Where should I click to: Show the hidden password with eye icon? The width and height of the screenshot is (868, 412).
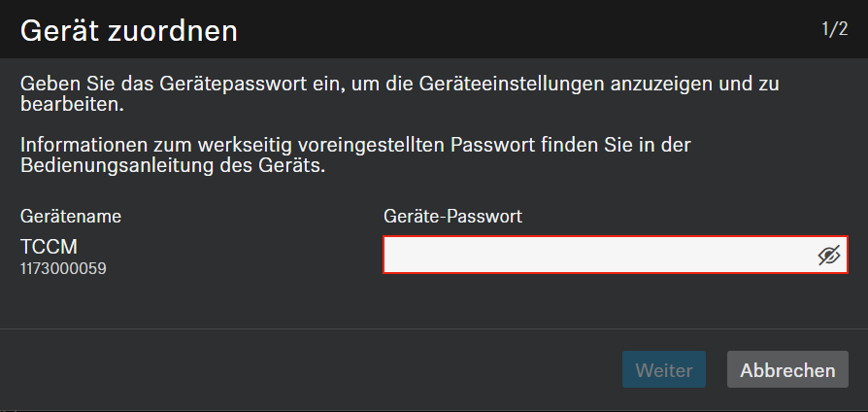[x=827, y=256]
